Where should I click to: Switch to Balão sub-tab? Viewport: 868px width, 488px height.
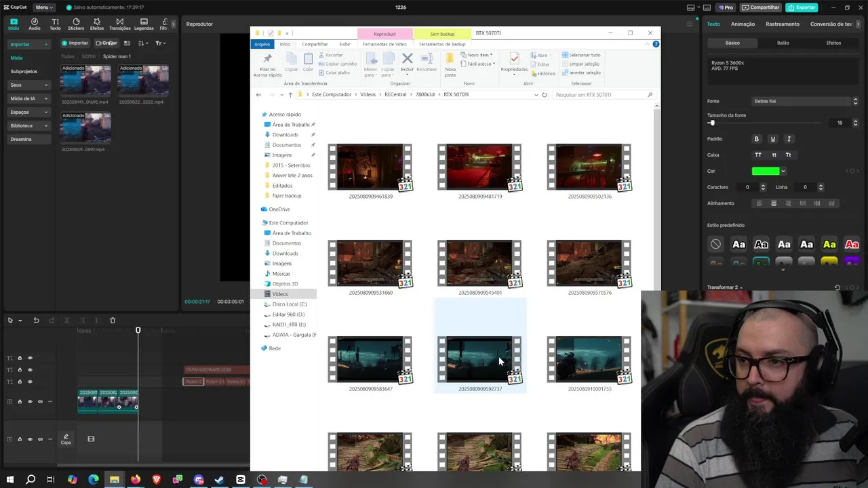783,43
